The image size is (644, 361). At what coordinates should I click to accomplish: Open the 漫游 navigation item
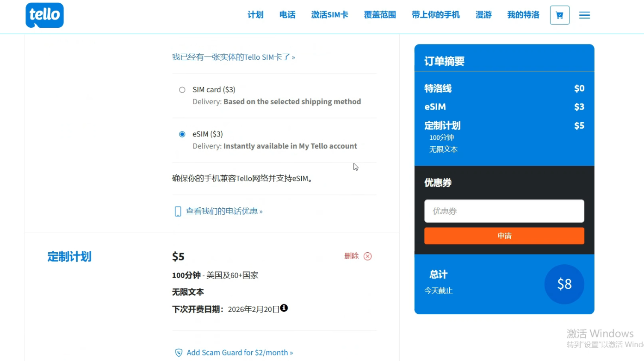[x=483, y=15]
